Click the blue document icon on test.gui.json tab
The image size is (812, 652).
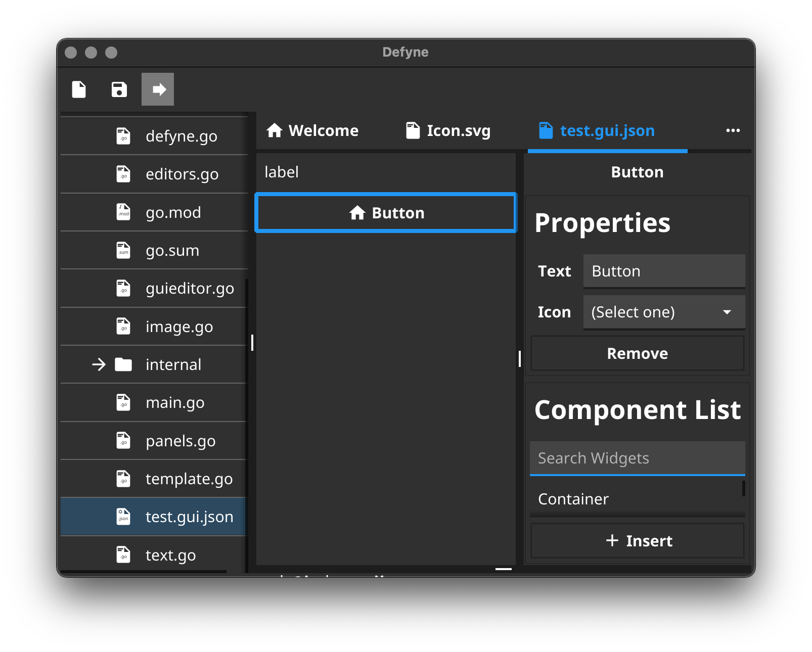(546, 130)
